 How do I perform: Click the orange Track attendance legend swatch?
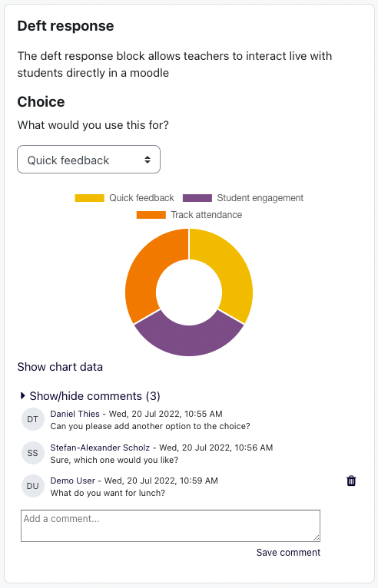[151, 215]
